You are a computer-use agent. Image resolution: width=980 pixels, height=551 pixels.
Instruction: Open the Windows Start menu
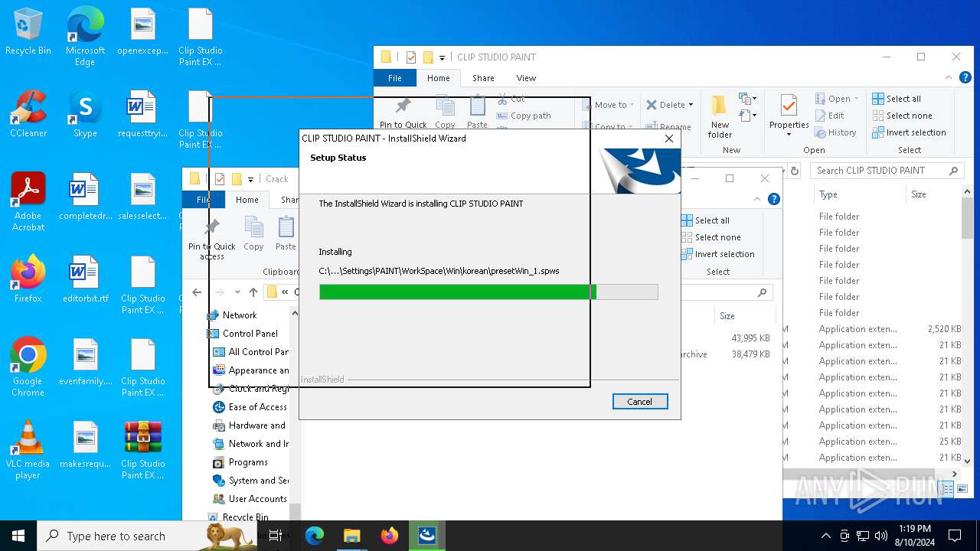(x=18, y=536)
